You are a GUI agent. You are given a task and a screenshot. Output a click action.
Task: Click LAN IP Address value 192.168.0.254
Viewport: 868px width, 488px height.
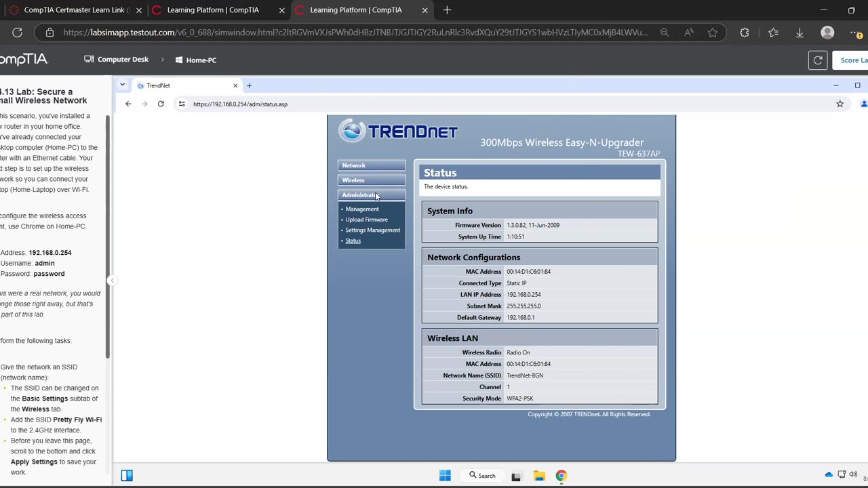click(524, 295)
